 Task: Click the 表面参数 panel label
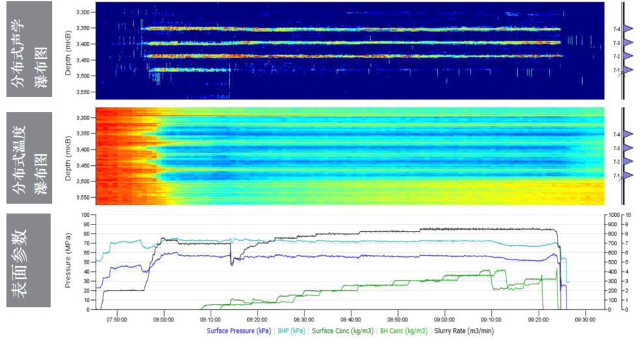29,260
